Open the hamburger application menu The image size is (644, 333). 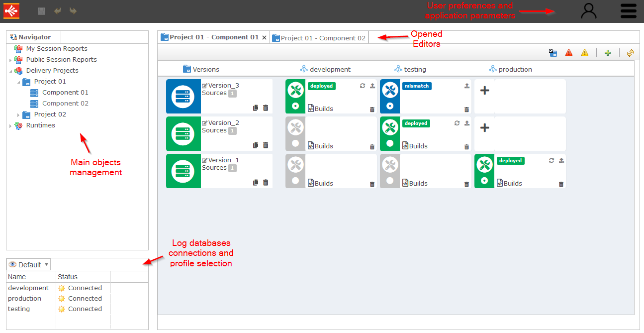(628, 11)
